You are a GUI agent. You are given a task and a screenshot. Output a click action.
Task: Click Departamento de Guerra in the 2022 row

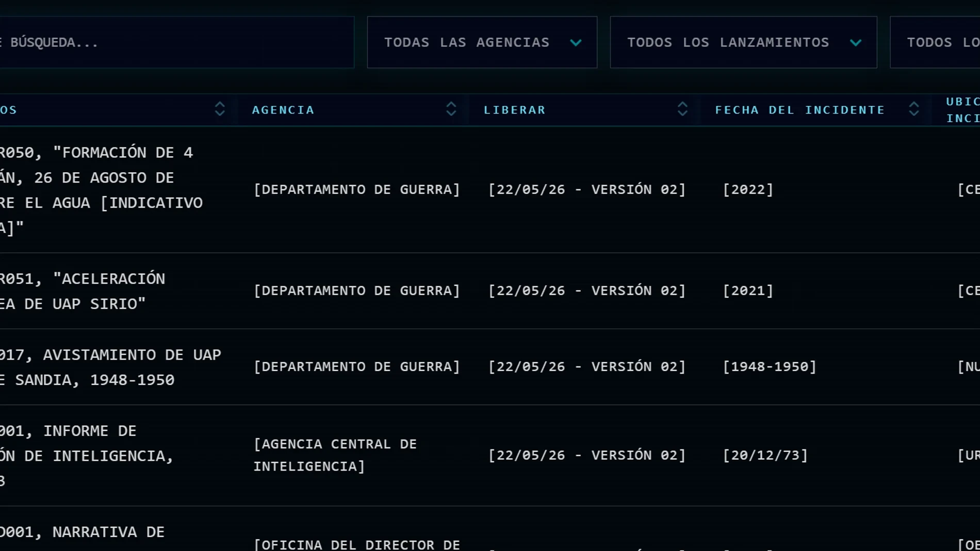point(357,190)
